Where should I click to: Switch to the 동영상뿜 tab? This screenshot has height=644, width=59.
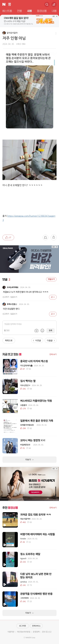pyautogui.click(x=42, y=11)
